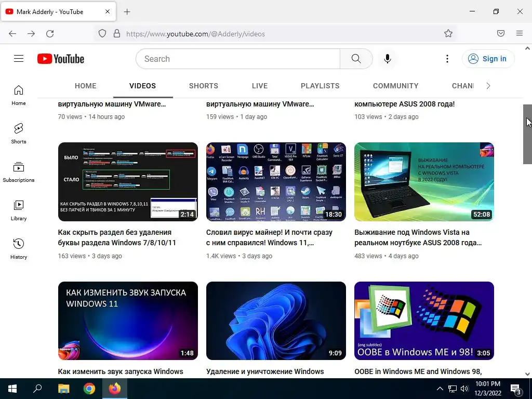Open the YouTube hamburger guide menu
Viewport: 532px width, 399px height.
19,59
